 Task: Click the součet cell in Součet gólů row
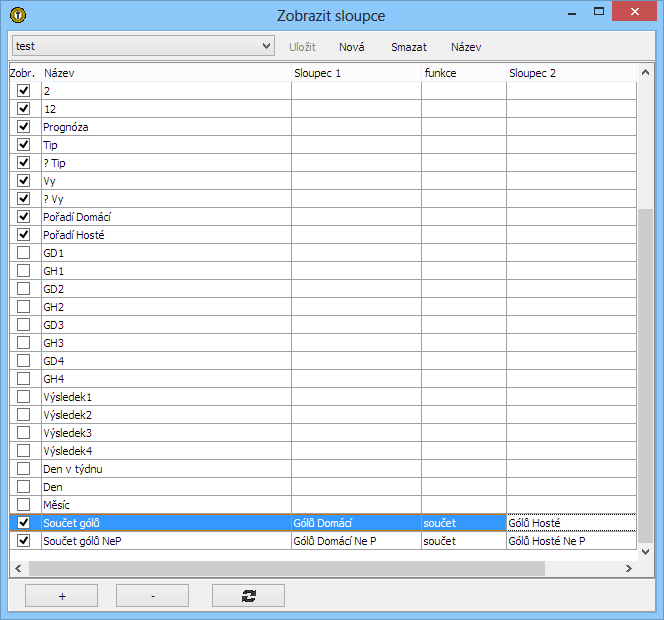click(x=464, y=523)
